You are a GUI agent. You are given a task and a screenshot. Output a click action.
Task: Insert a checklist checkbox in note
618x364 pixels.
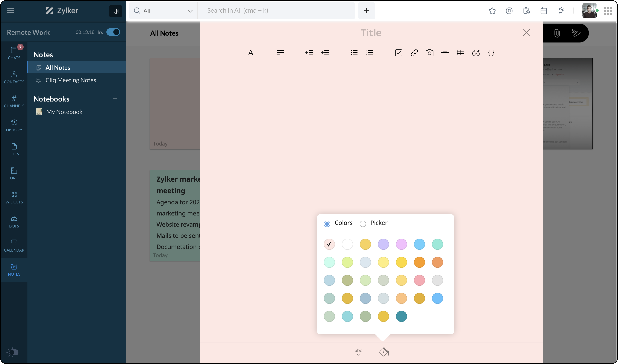coord(398,53)
